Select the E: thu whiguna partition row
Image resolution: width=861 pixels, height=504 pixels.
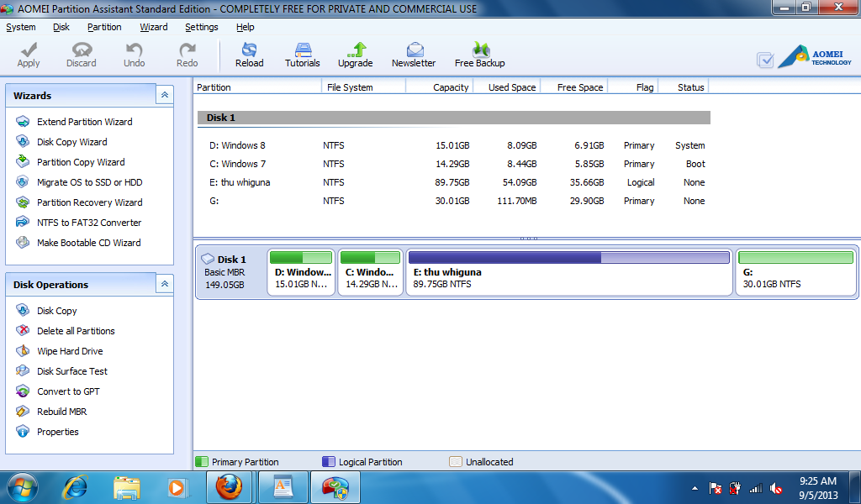pos(453,182)
